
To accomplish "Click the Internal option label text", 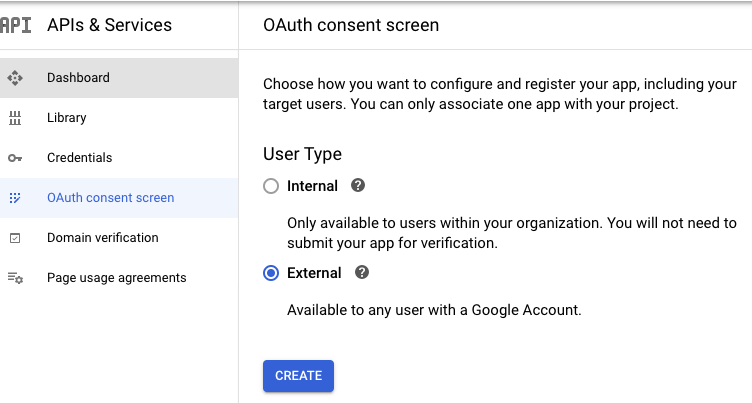I will (312, 186).
